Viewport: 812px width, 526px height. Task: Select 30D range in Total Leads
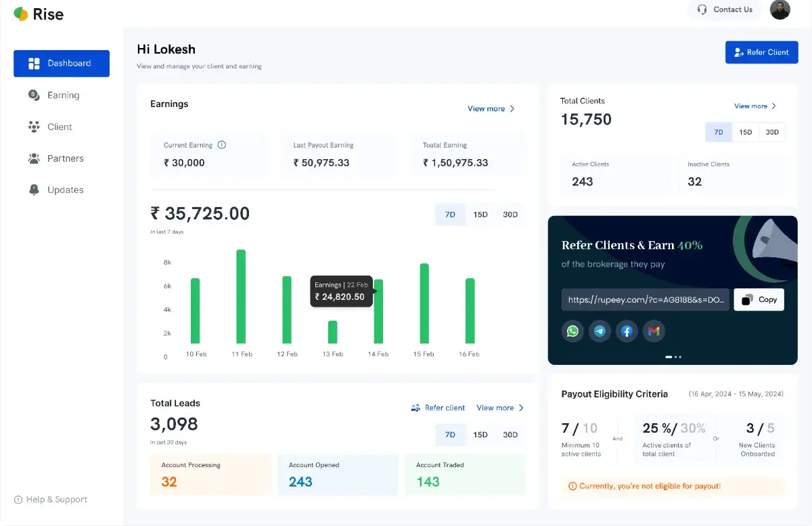pyautogui.click(x=510, y=435)
